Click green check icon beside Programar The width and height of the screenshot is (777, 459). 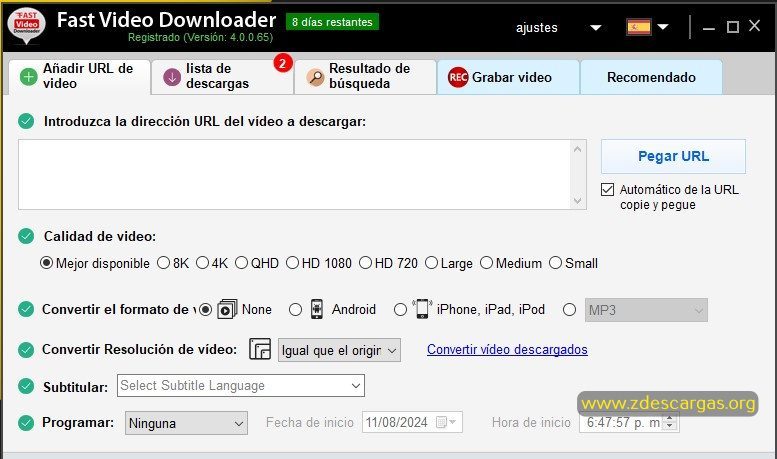click(26, 423)
